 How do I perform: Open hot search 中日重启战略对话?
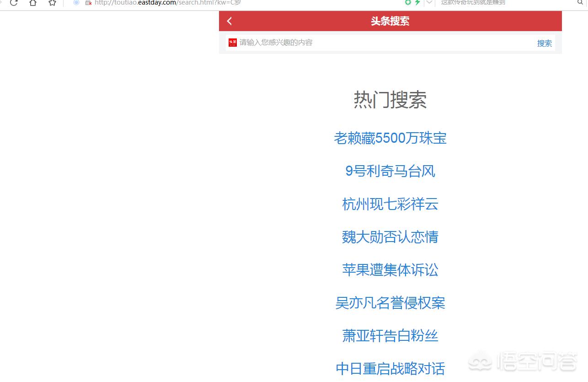coord(390,369)
